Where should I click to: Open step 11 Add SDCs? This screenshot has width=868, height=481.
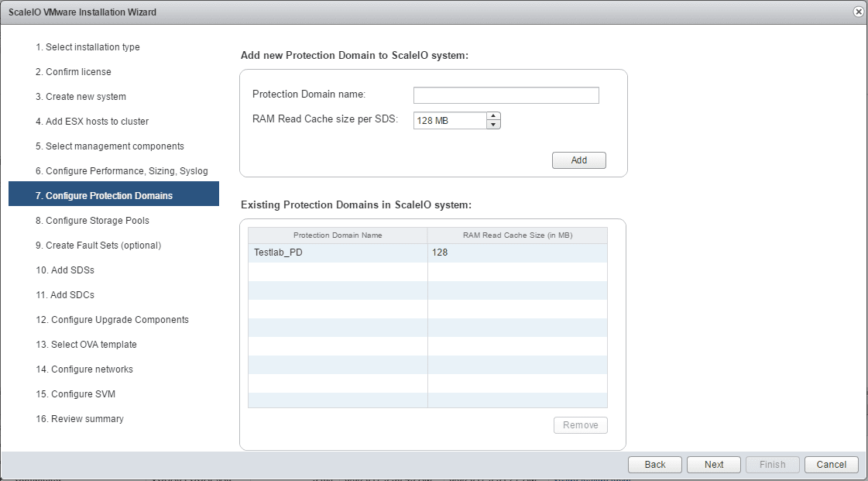click(65, 295)
